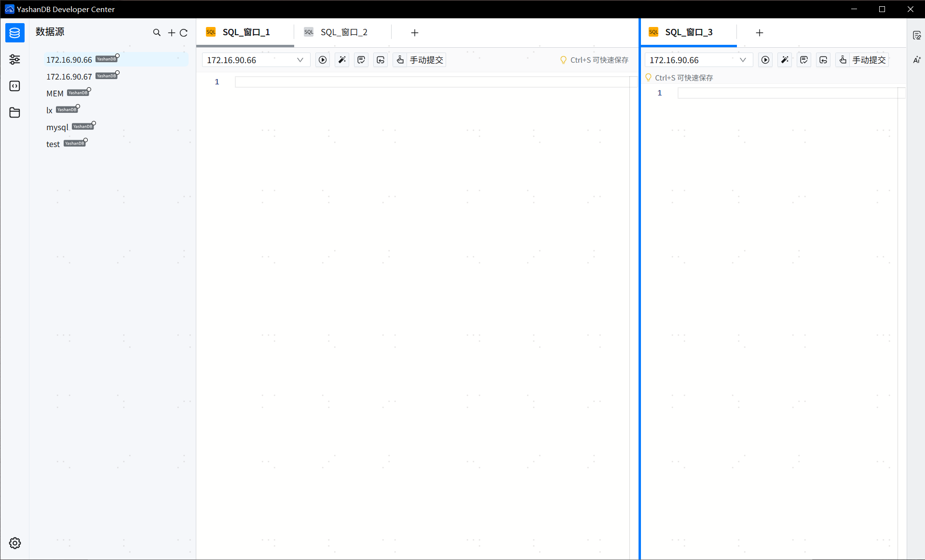Add a new data source with the plus button
The image size is (925, 560).
pyautogui.click(x=171, y=32)
